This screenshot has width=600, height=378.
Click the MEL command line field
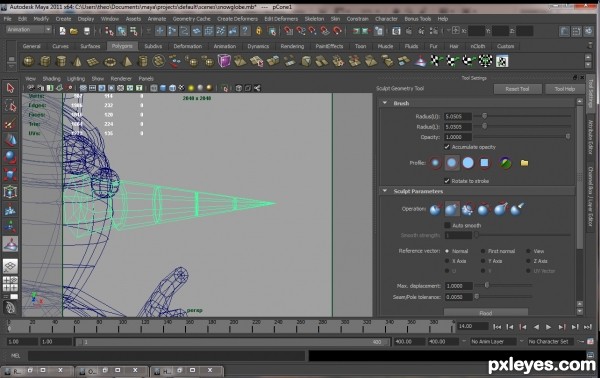[166, 356]
